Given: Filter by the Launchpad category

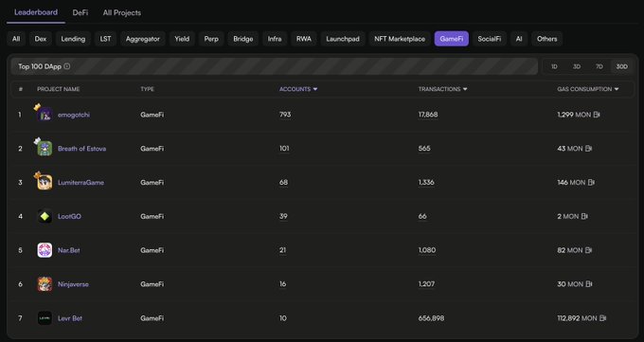Looking at the screenshot, I should 343,39.
